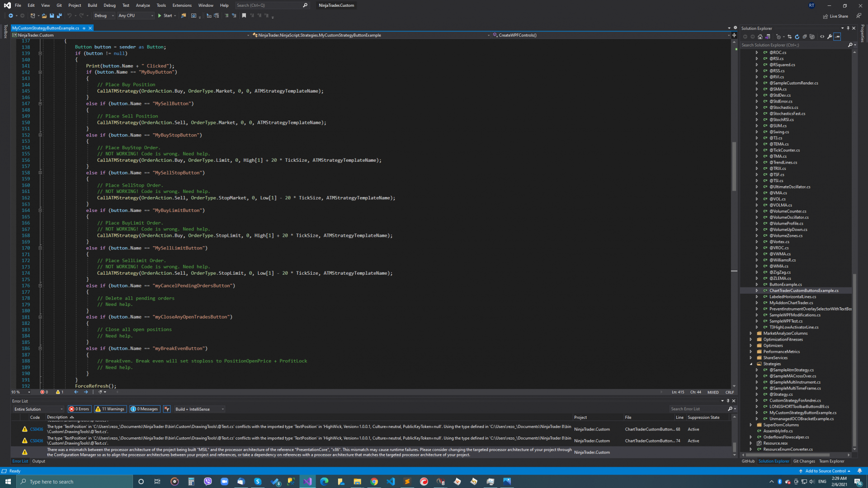Click Collapse All in Solution Explorer

click(x=805, y=37)
